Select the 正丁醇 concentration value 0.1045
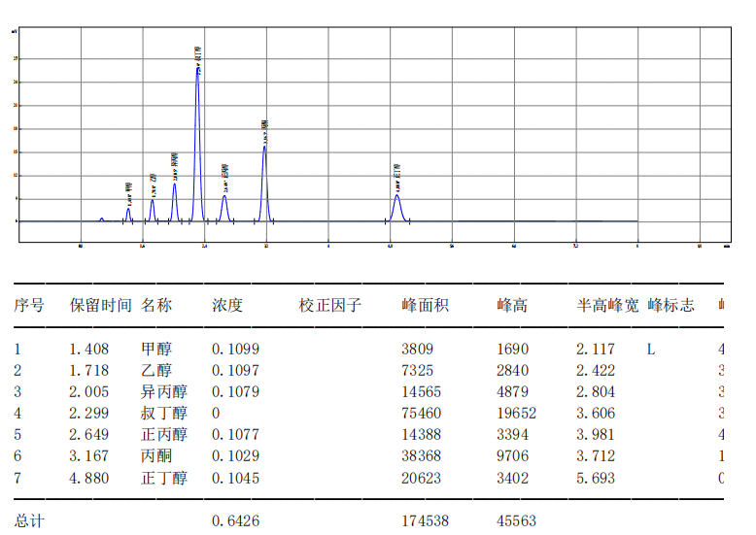Viewport: 756px width, 535px height. tap(235, 478)
